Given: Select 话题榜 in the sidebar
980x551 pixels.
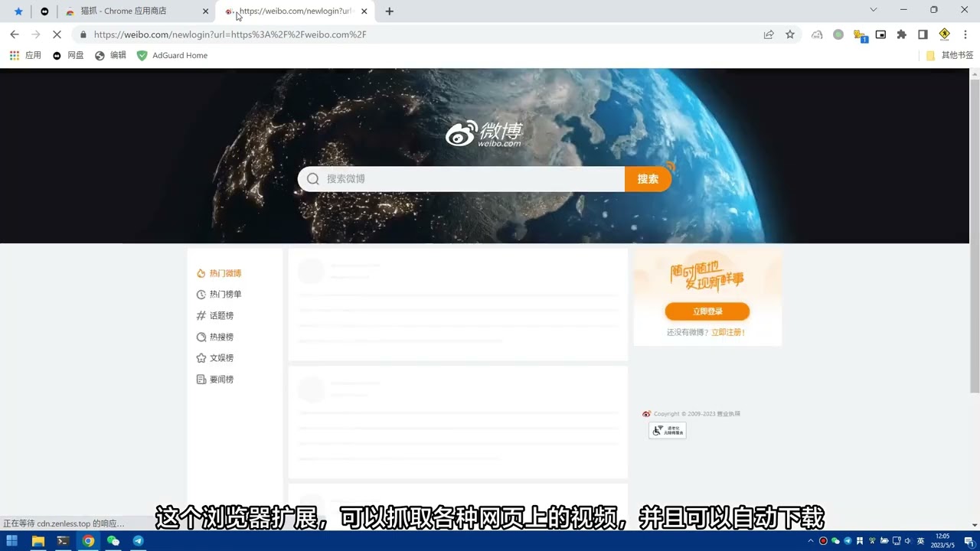Looking at the screenshot, I should (x=215, y=315).
